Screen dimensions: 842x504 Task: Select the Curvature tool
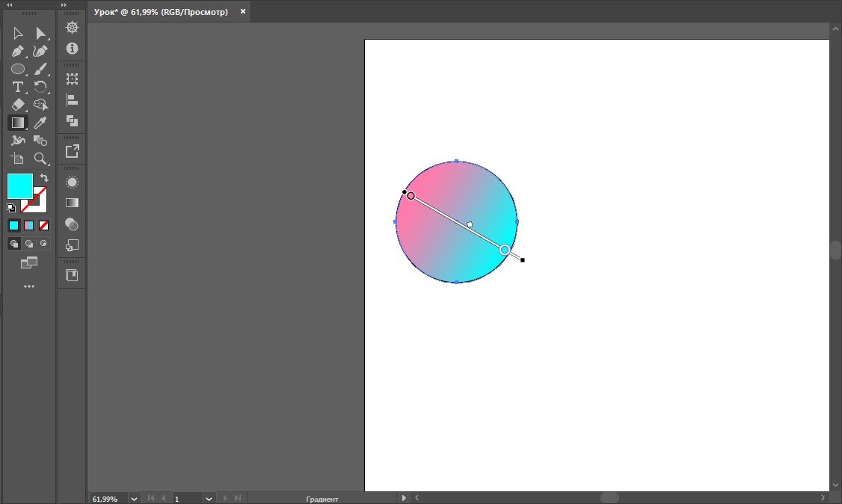(x=40, y=51)
